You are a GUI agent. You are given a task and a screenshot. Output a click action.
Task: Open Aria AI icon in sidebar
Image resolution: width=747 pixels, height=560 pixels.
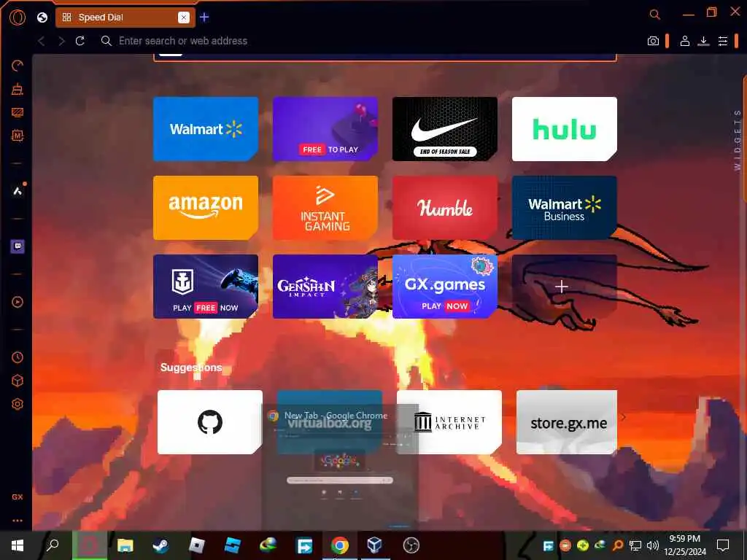point(18,191)
